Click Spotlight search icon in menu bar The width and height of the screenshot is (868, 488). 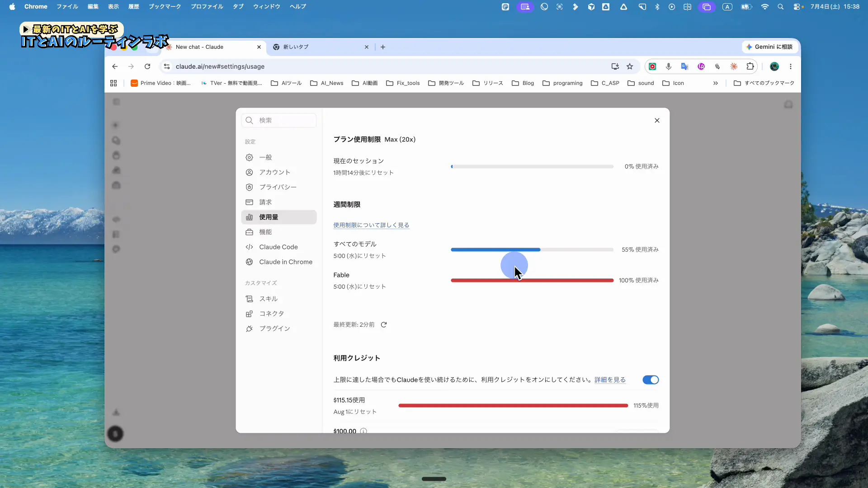click(x=781, y=7)
